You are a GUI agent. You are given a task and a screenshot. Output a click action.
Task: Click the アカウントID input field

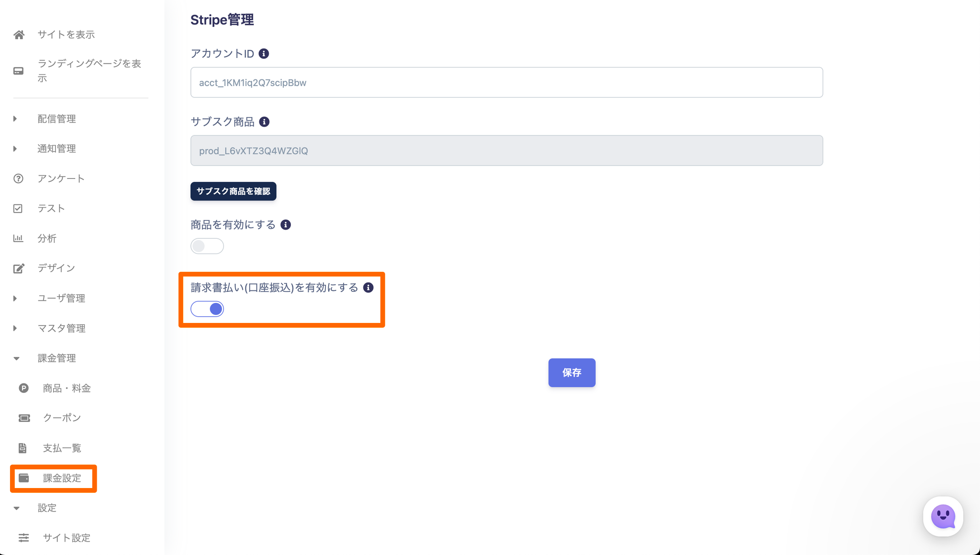click(506, 82)
